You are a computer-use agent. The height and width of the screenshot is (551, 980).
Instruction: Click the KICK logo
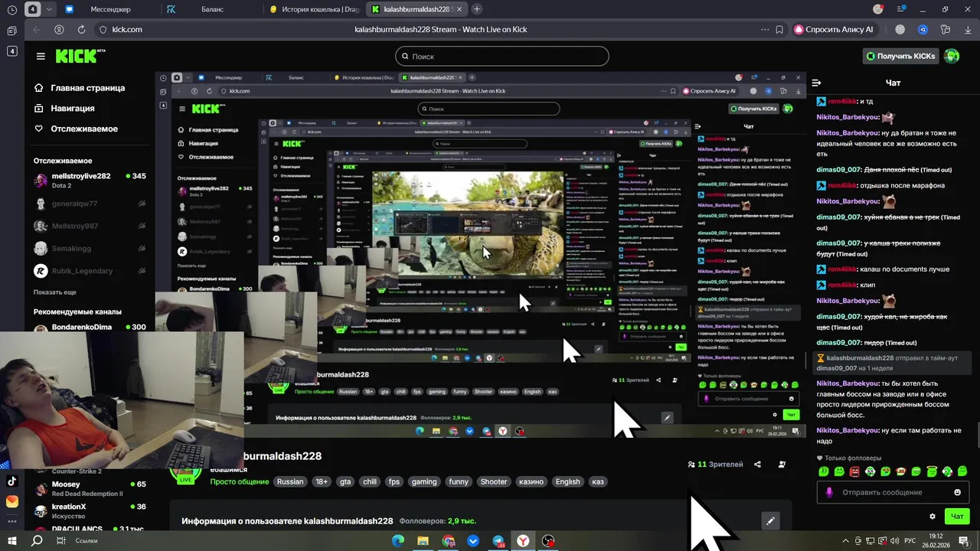pos(80,56)
